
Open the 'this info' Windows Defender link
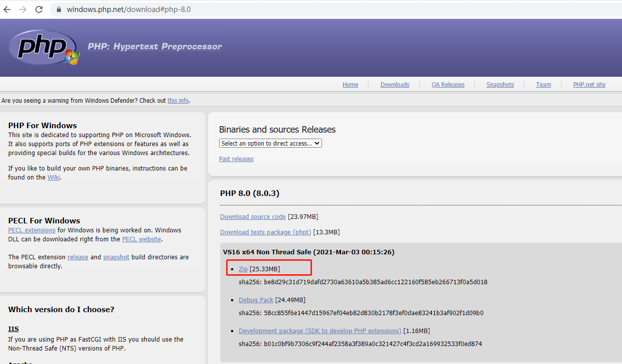[x=178, y=101]
